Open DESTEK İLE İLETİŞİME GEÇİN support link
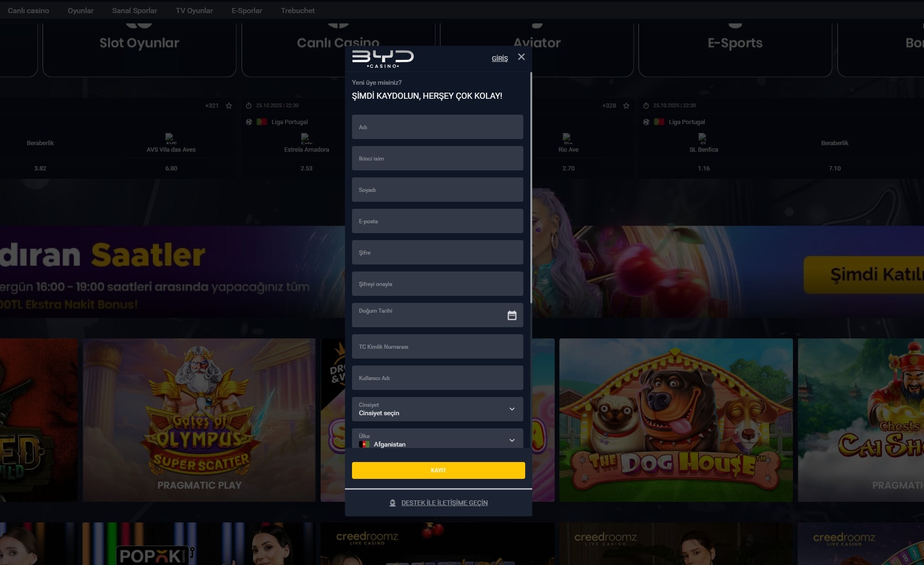Screen dimensions: 924x565 tap(444, 502)
